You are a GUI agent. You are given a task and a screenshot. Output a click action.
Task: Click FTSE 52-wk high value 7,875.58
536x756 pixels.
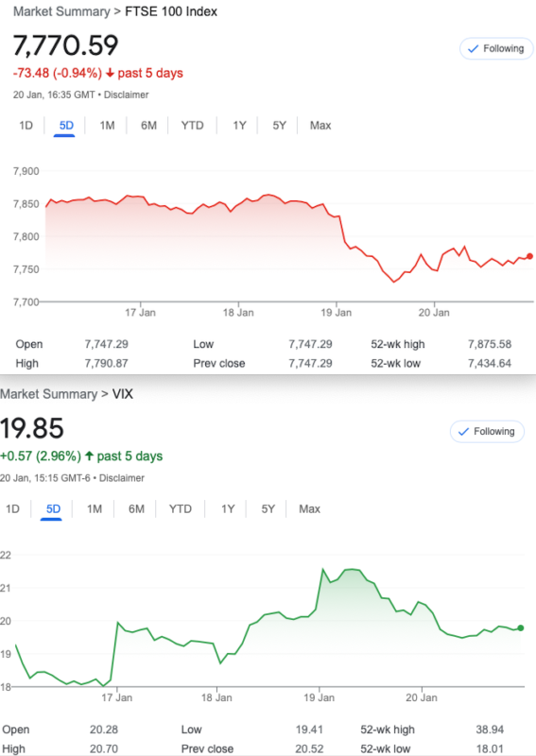click(490, 344)
